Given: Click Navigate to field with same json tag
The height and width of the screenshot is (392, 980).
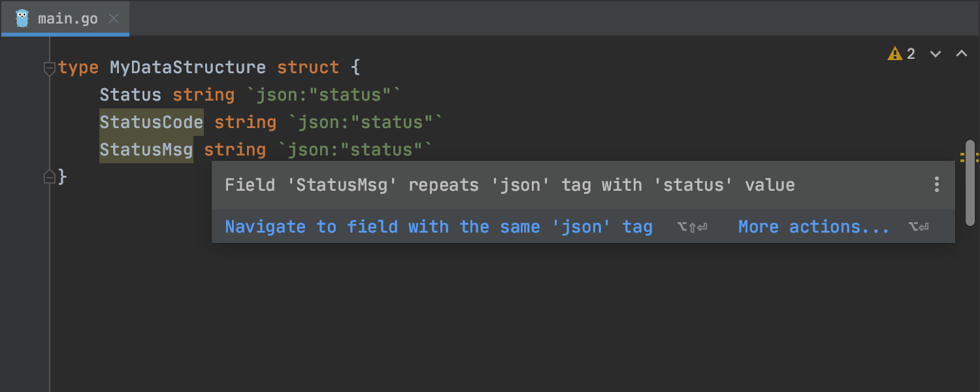Looking at the screenshot, I should [x=438, y=227].
